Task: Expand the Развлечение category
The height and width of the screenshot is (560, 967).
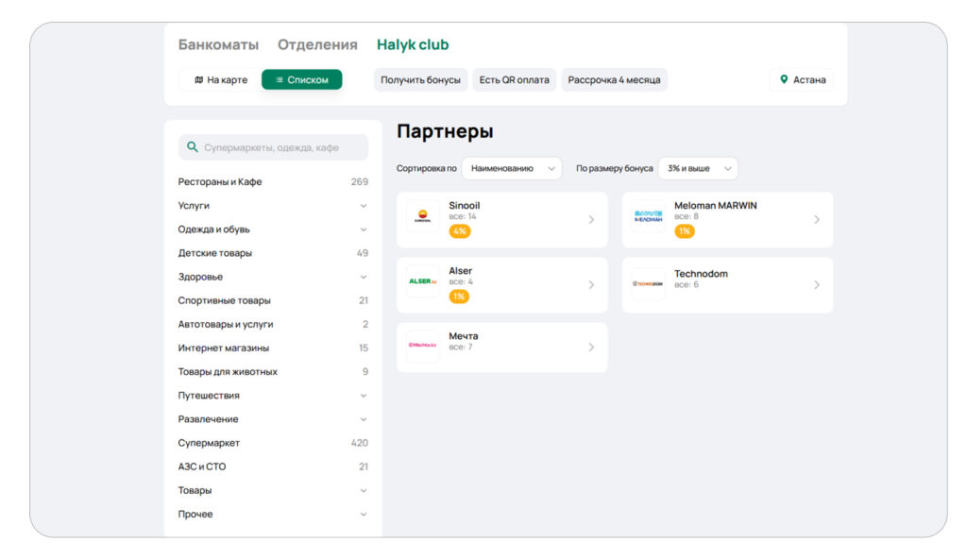Action: (273, 419)
